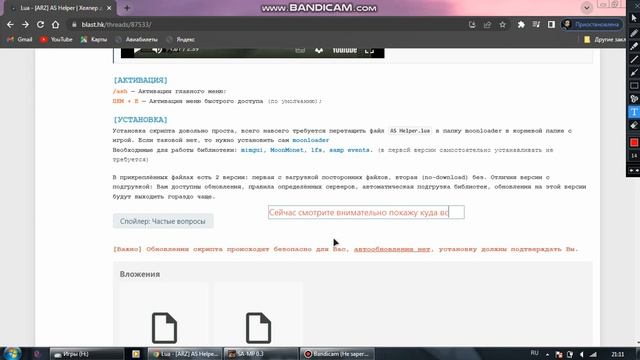
Task: Switch to Lua AS Helper taskbar window
Action: (x=184, y=354)
